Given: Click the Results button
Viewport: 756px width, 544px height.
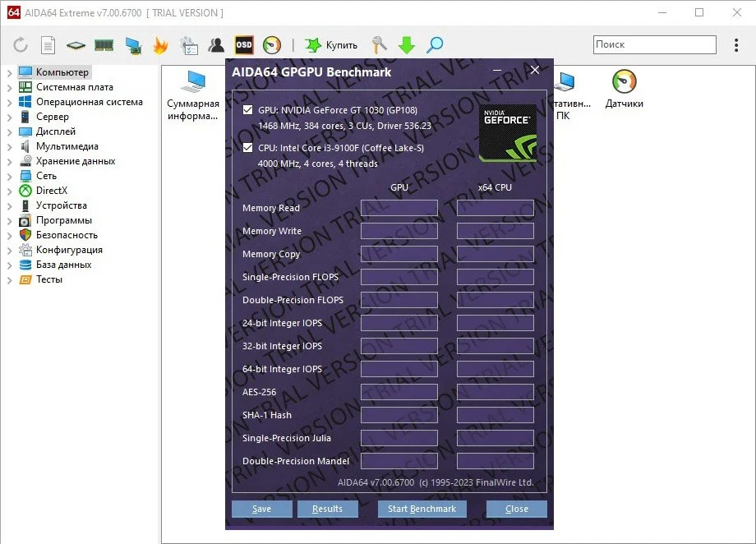Looking at the screenshot, I should pos(327,509).
